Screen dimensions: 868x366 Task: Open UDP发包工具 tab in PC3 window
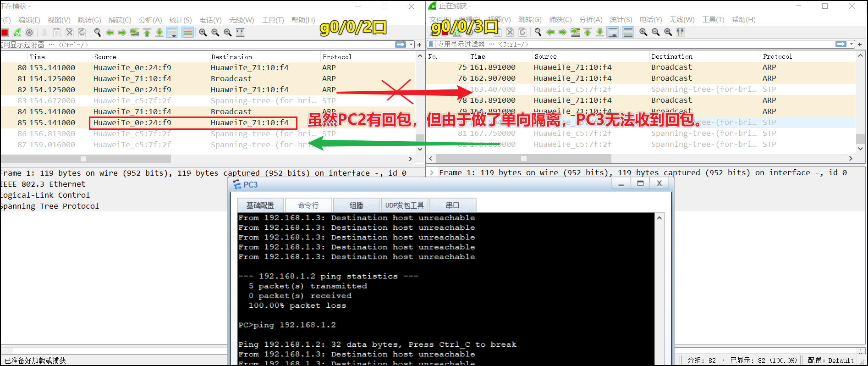pyautogui.click(x=404, y=205)
